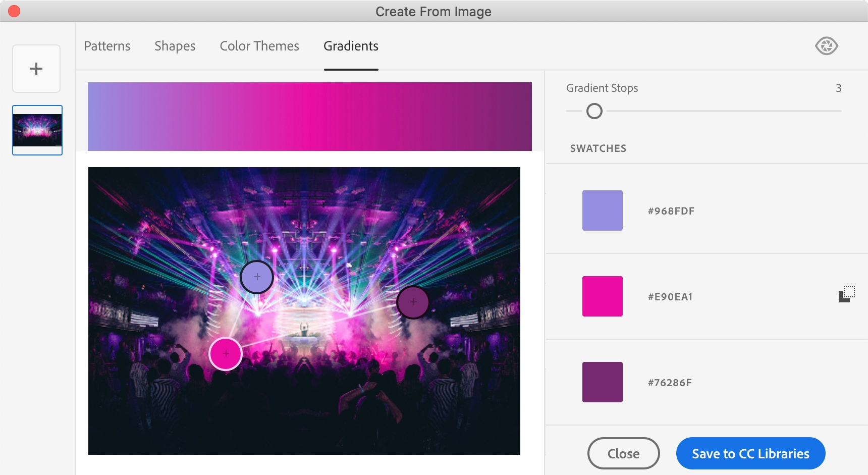Image resolution: width=868 pixels, height=475 pixels.
Task: Select the magenta gradient stop handle on image
Action: point(226,354)
